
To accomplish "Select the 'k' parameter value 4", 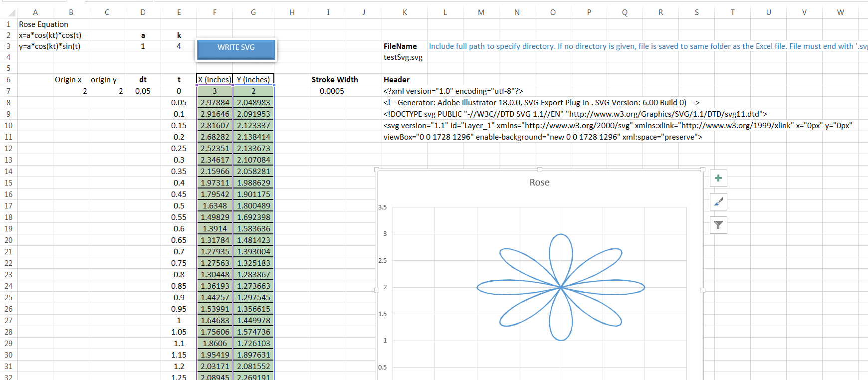I will click(x=179, y=46).
